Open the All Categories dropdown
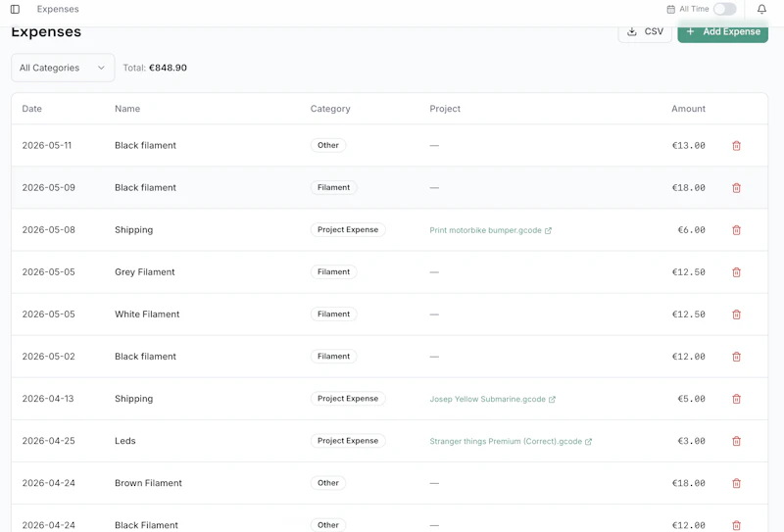 point(63,68)
